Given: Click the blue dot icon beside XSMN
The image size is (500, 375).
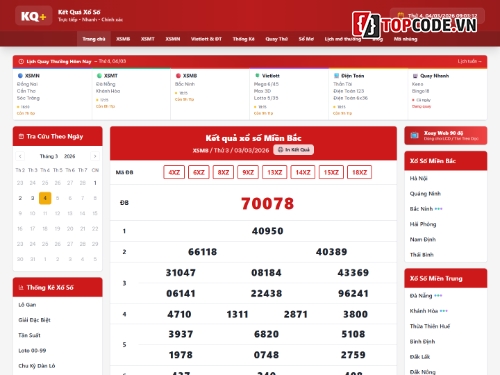Looking at the screenshot, I should (x=20, y=76).
